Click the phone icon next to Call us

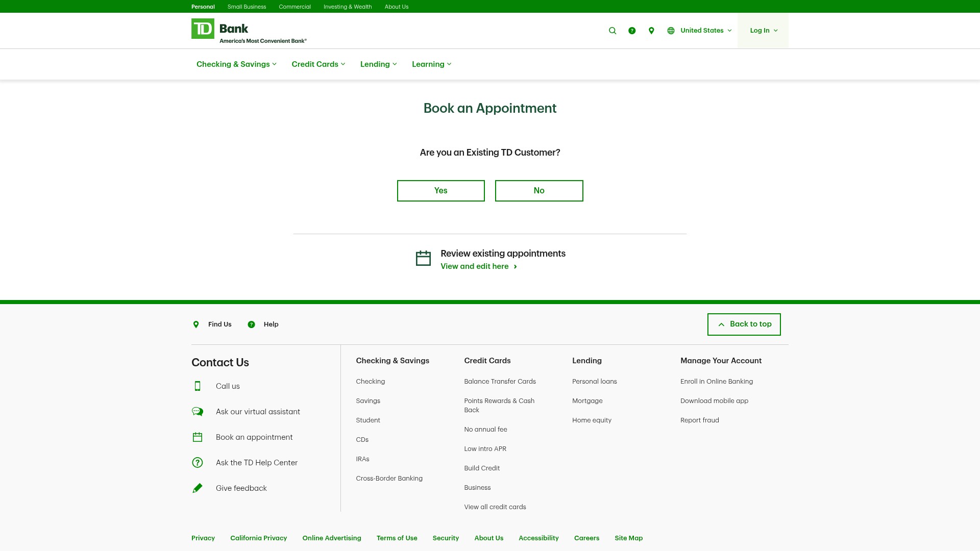198,386
